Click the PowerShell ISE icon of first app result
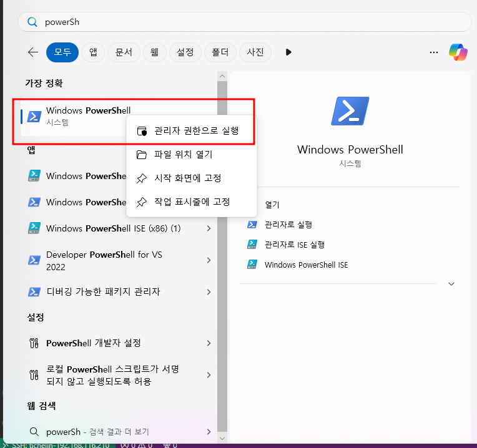Screen dimensions: 477x448 (34, 176)
